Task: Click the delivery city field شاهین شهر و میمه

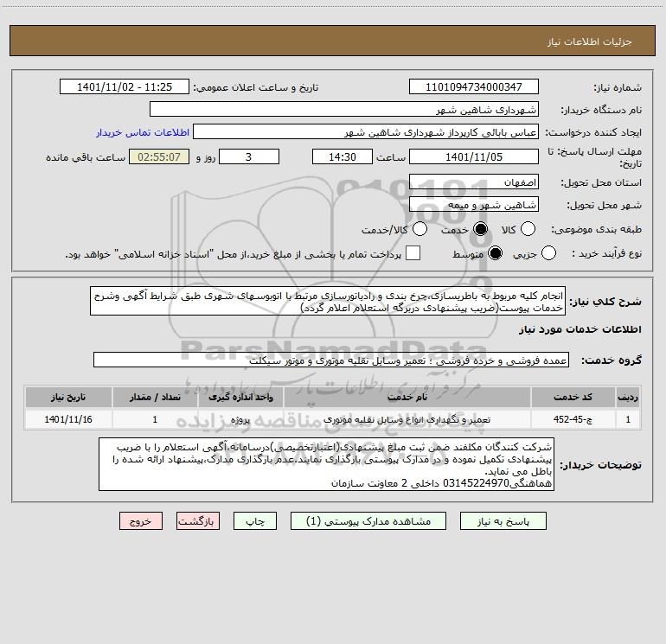Action: 474,205
